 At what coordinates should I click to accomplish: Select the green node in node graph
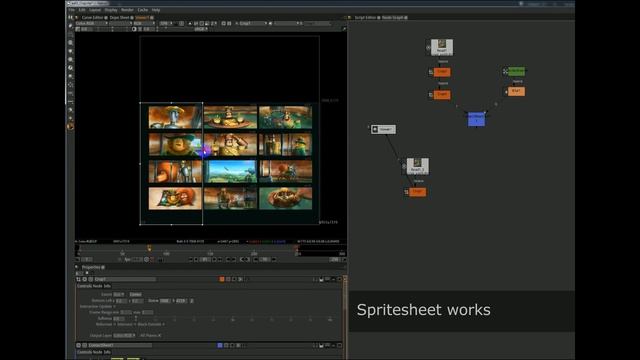[516, 71]
